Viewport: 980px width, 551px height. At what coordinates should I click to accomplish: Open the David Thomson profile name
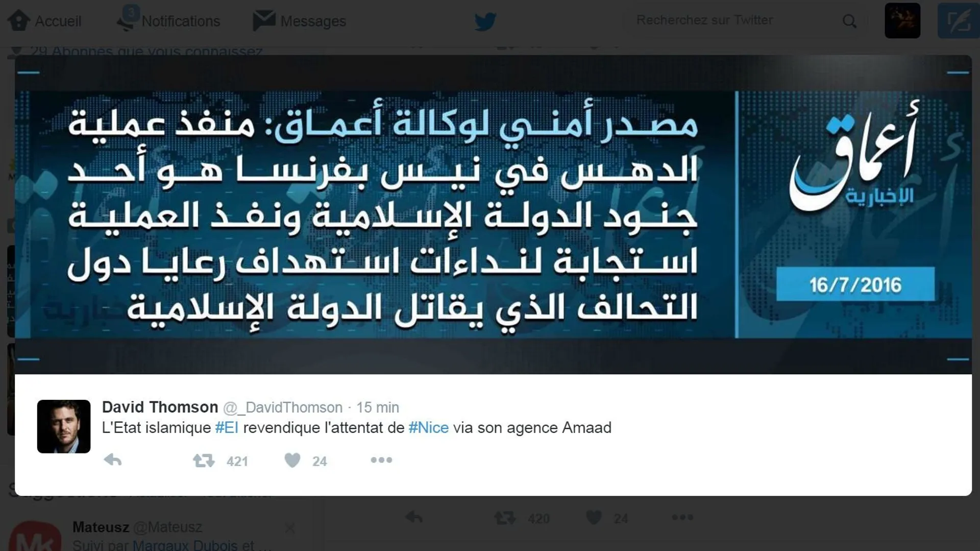click(x=160, y=407)
